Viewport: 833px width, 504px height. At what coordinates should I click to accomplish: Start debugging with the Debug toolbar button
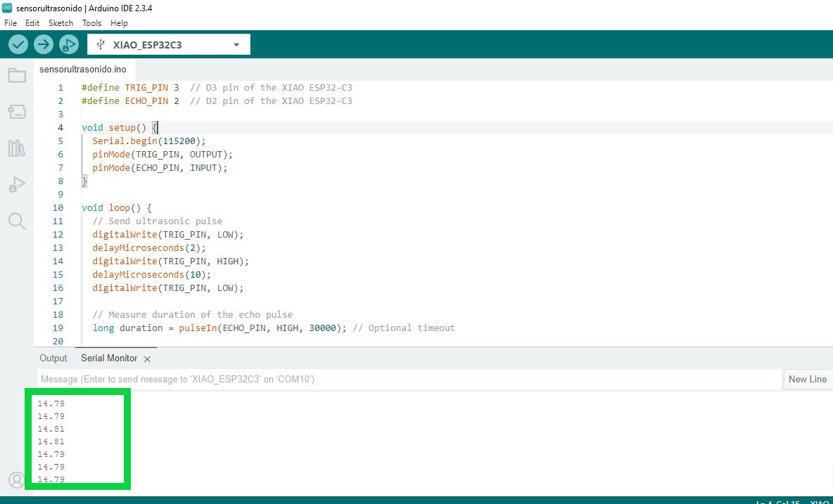(69, 44)
